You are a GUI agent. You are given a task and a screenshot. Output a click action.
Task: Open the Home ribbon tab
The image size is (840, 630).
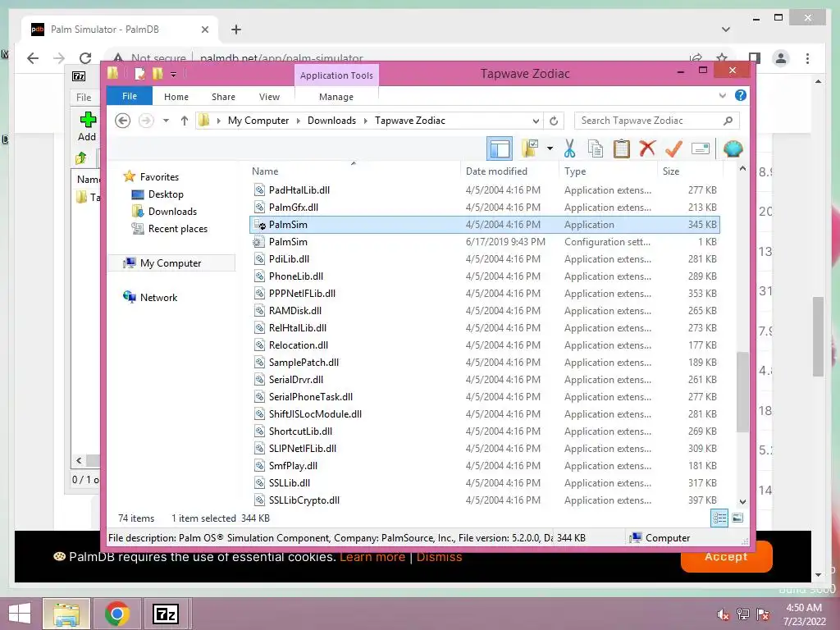pos(176,97)
